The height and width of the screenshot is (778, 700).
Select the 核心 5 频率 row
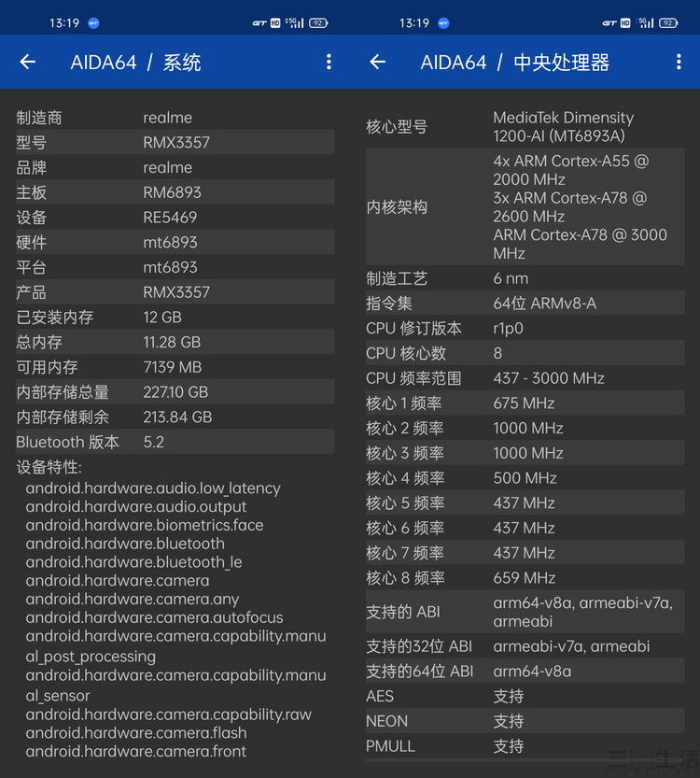tap(525, 502)
